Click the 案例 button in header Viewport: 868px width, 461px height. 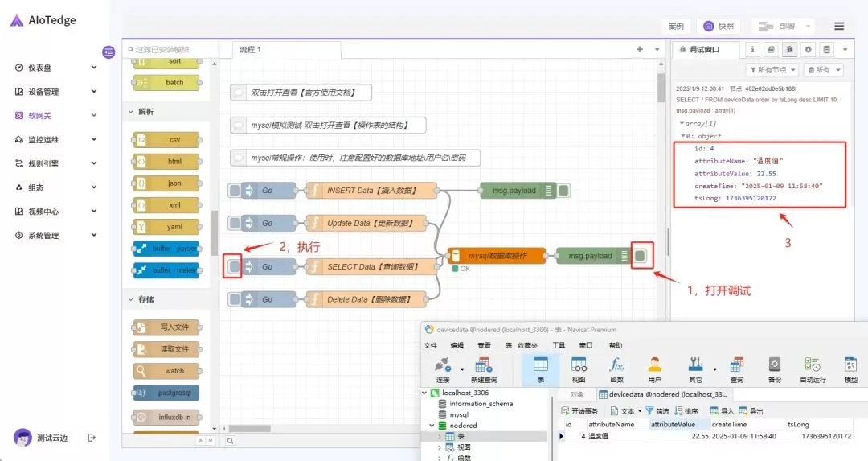click(x=676, y=26)
